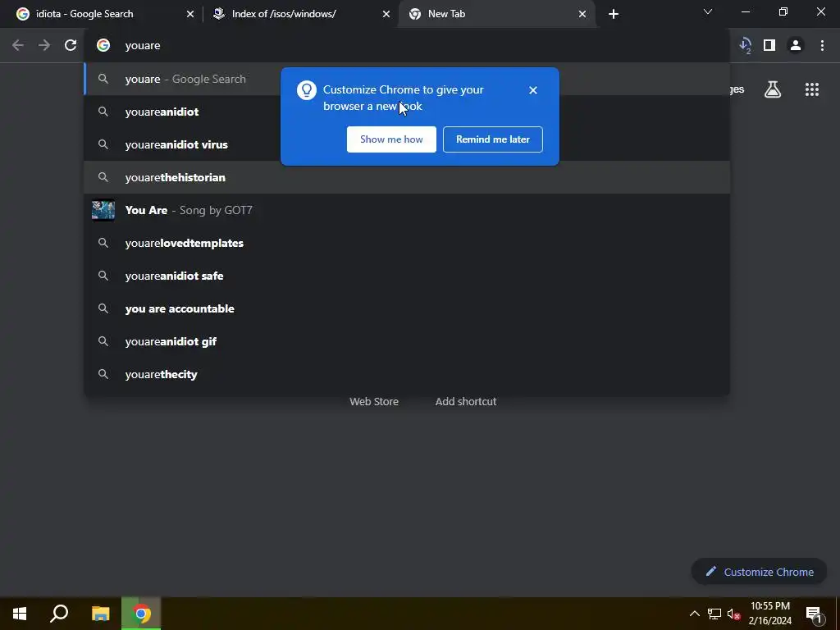Pick the 'youareanidiot safe' suggestion
This screenshot has height=630, width=840.
coord(407,276)
